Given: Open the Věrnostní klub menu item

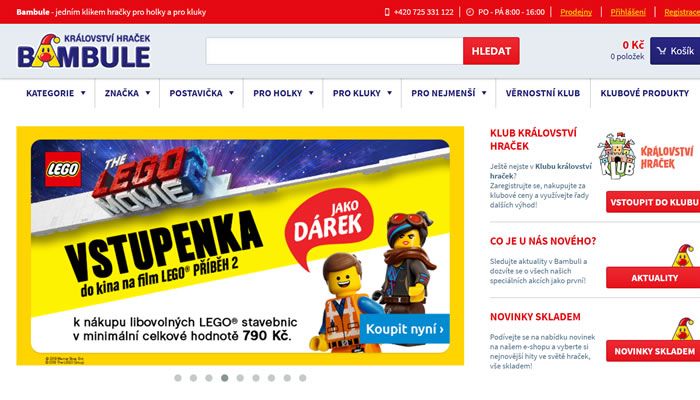Looking at the screenshot, I should point(543,93).
